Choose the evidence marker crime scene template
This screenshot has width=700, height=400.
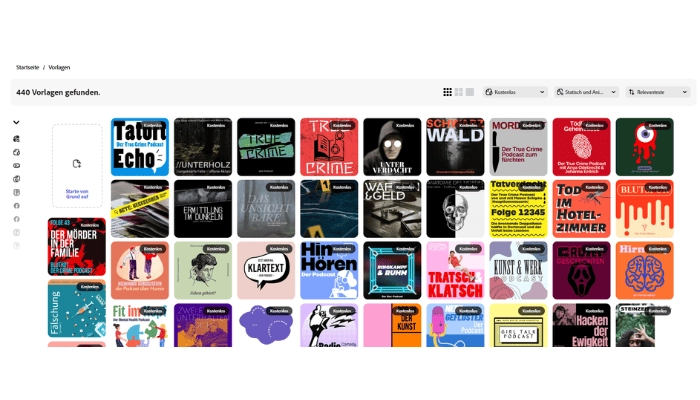click(x=329, y=208)
